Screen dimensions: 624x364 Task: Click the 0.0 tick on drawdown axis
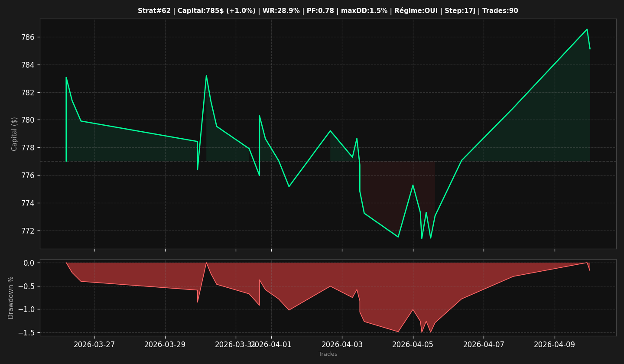[x=29, y=263]
